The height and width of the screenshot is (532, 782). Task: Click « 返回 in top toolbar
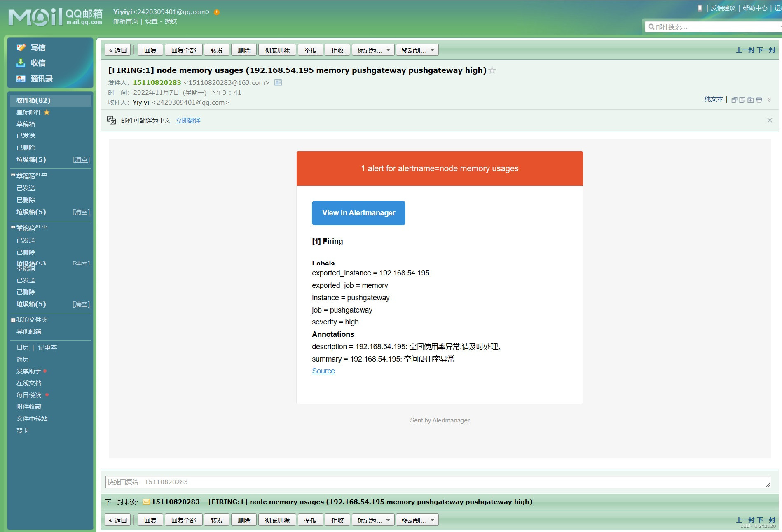[118, 50]
